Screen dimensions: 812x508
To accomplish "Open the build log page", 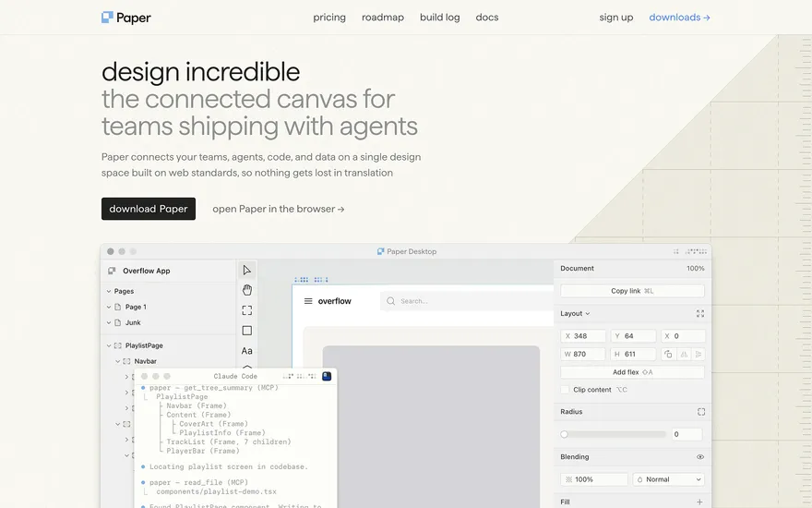I will (x=439, y=18).
